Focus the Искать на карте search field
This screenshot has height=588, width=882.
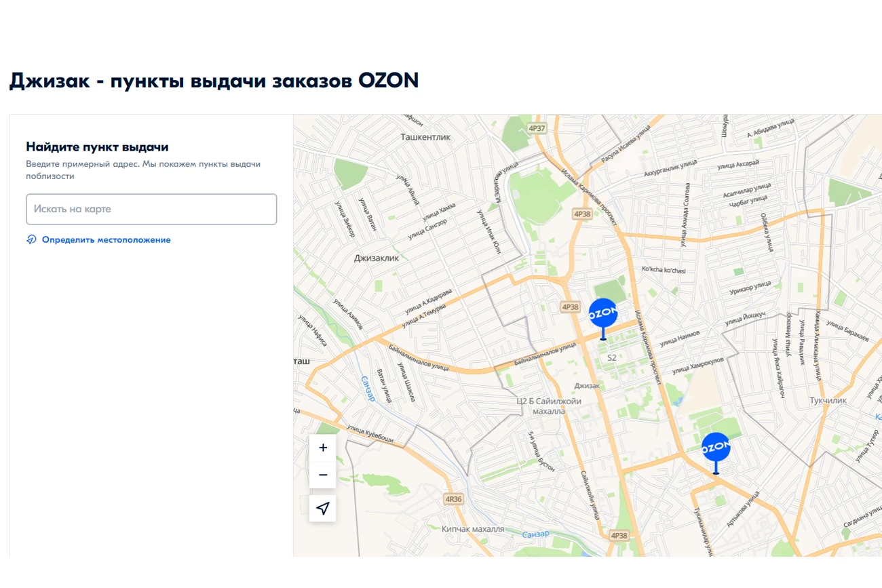(x=151, y=209)
